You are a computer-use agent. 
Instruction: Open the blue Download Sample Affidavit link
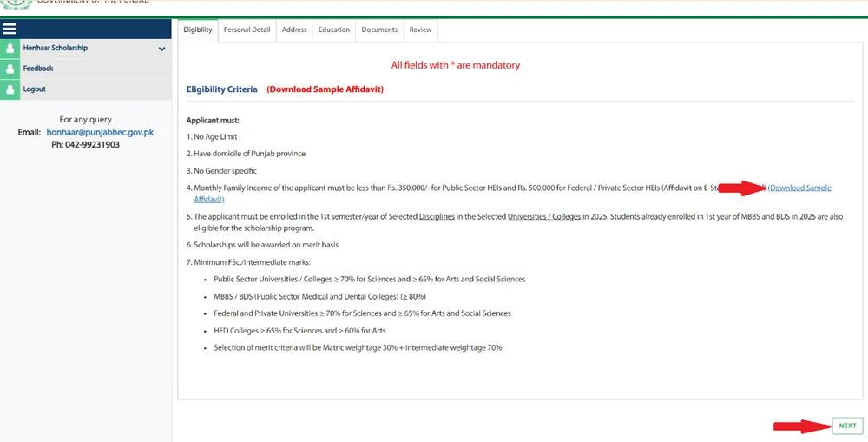799,188
